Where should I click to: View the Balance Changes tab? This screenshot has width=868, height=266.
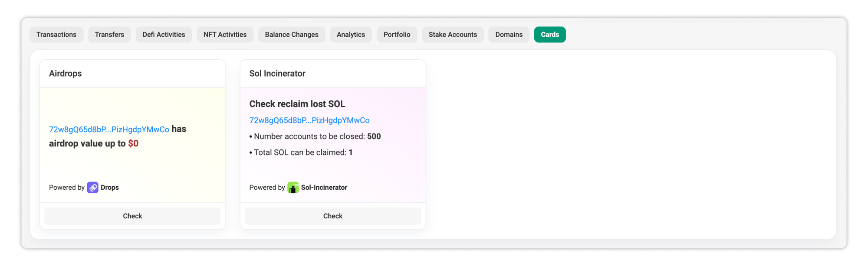(x=292, y=35)
